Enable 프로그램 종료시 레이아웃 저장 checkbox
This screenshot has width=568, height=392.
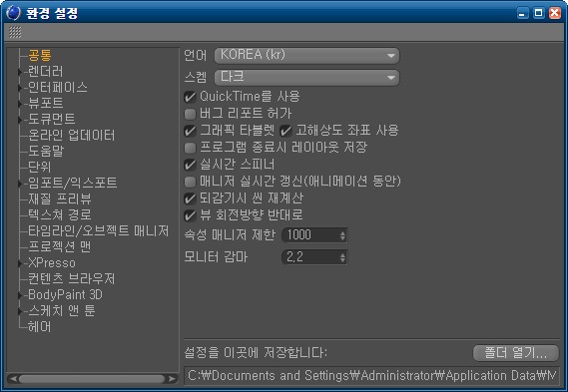tap(190, 148)
